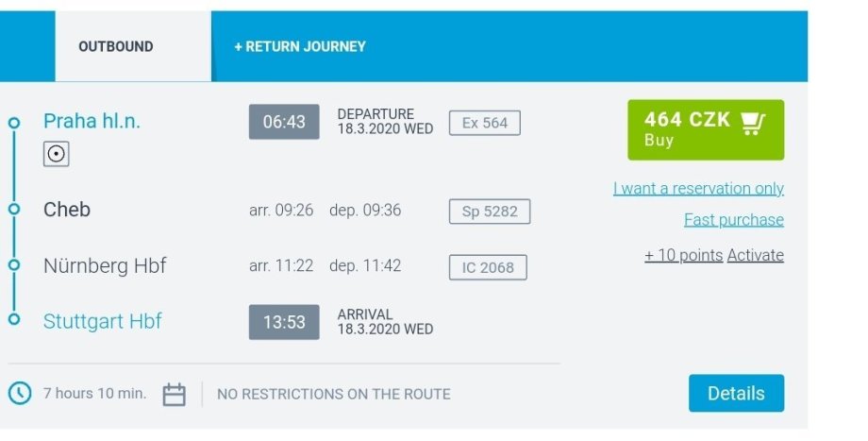This screenshot has height=441, width=868.
Task: Click the Praha hl.n. route stop marker
Action: tap(13, 123)
